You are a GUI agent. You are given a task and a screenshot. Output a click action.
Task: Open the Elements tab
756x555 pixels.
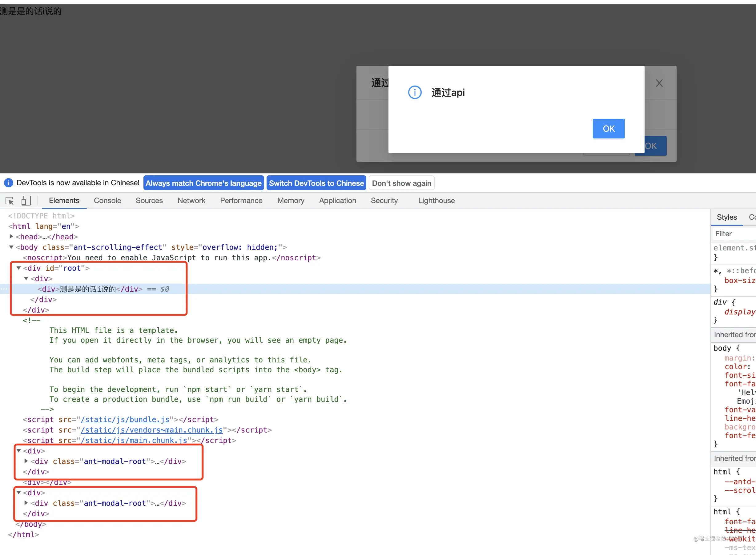(x=64, y=201)
